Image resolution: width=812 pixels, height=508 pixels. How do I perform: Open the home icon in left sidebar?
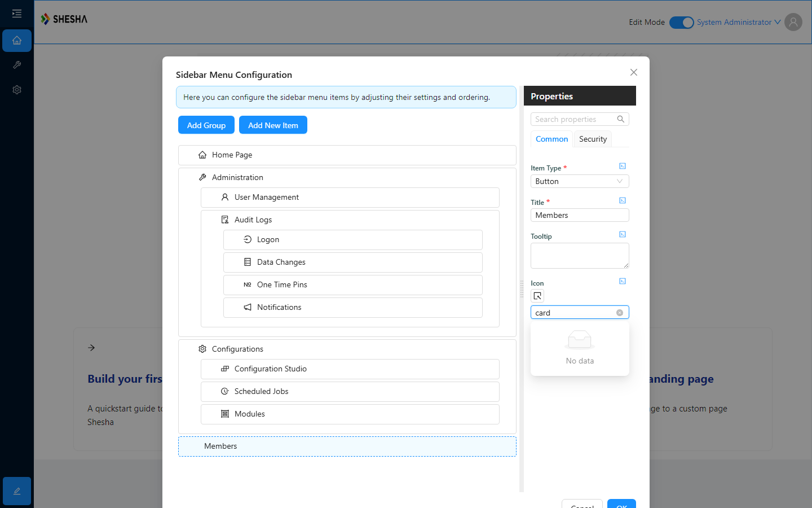click(x=17, y=41)
